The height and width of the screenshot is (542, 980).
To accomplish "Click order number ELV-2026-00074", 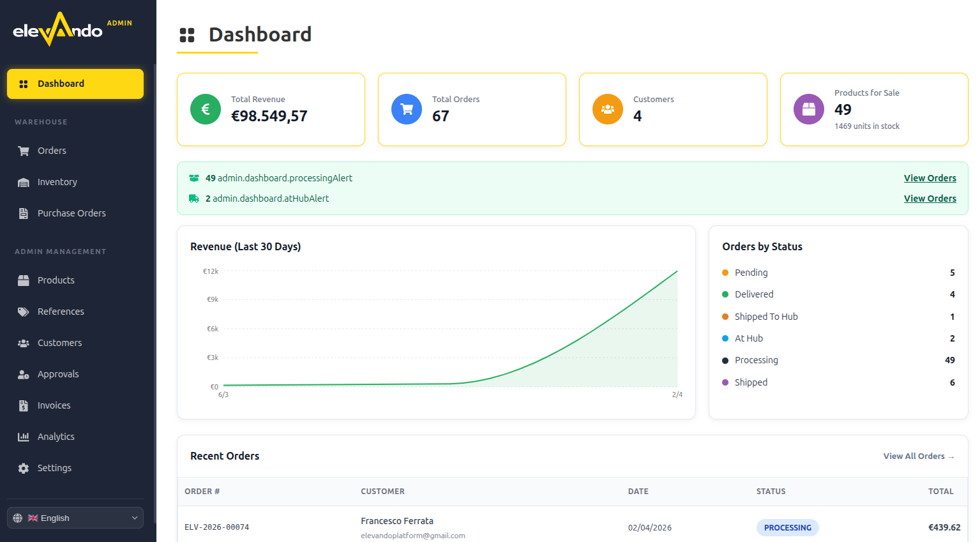I will point(217,527).
